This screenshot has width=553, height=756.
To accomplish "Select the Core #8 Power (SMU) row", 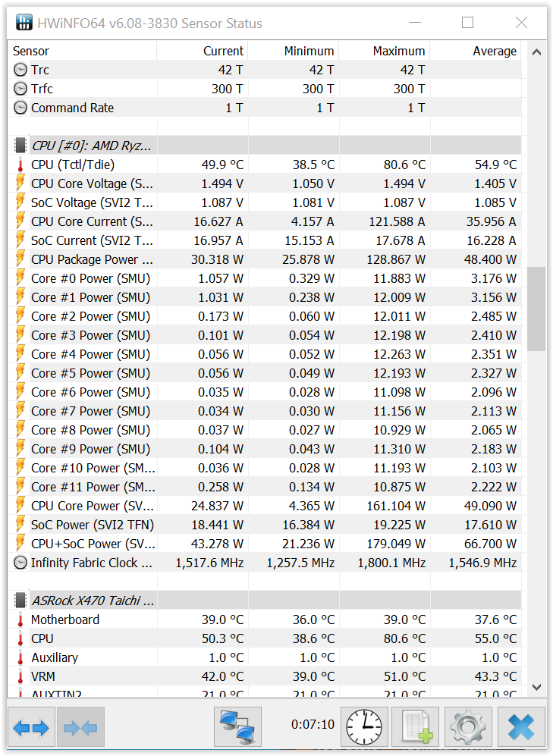I will 265,430.
